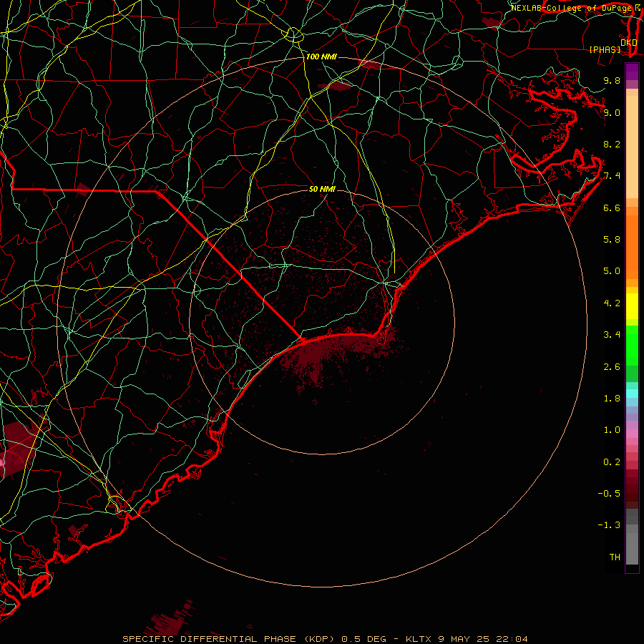The height and width of the screenshot is (644, 644).
Task: Click the 2.6 legend value
Action: coord(612,367)
